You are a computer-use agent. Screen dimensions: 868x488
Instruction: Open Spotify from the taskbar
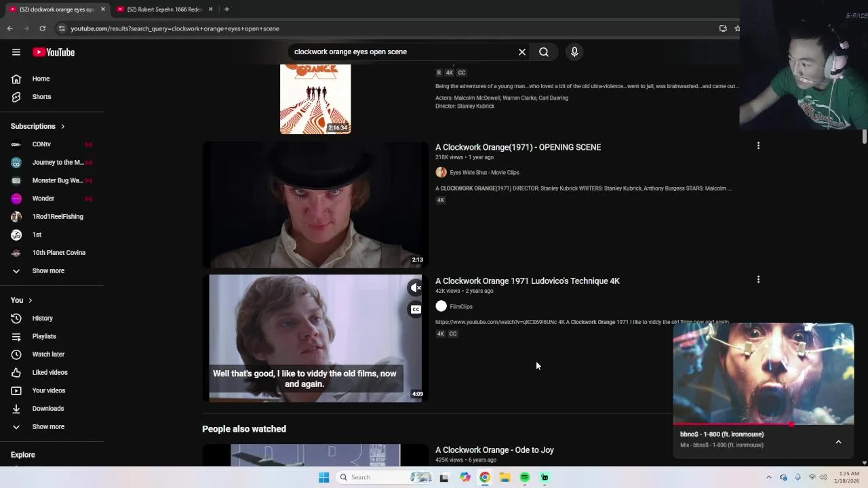pyautogui.click(x=525, y=477)
